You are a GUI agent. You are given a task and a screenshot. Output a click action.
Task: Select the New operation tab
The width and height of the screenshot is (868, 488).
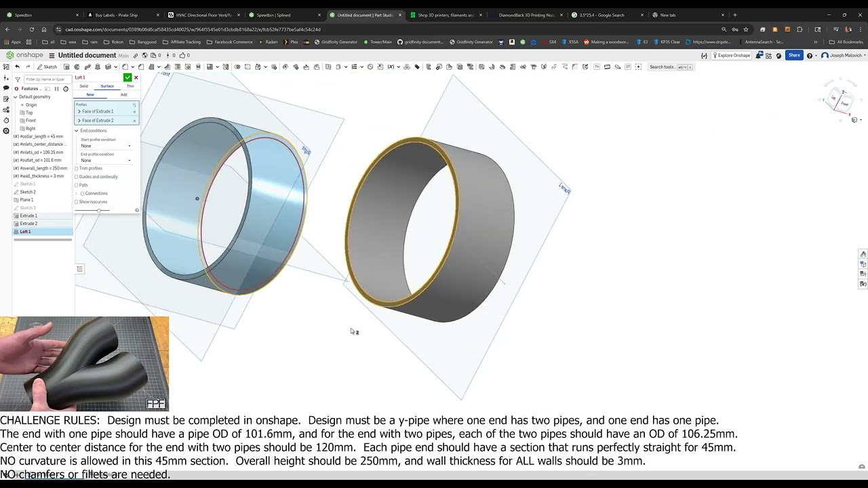[90, 95]
